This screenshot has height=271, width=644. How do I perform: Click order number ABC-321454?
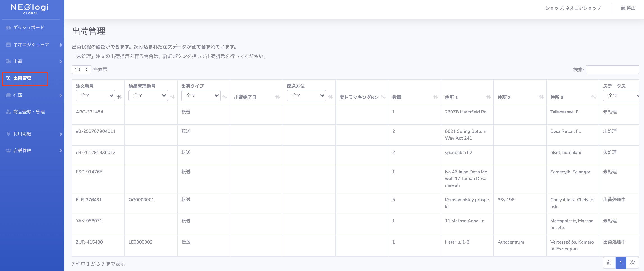click(x=89, y=112)
